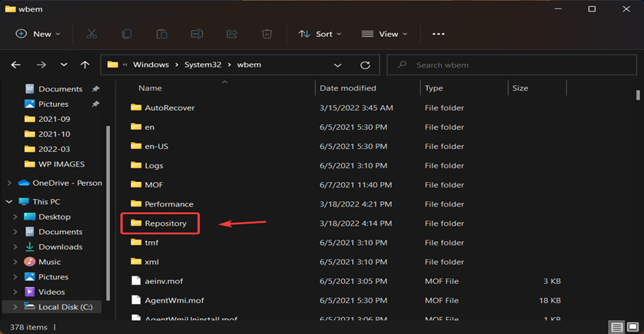Click the Rename icon in toolbar

point(197,34)
